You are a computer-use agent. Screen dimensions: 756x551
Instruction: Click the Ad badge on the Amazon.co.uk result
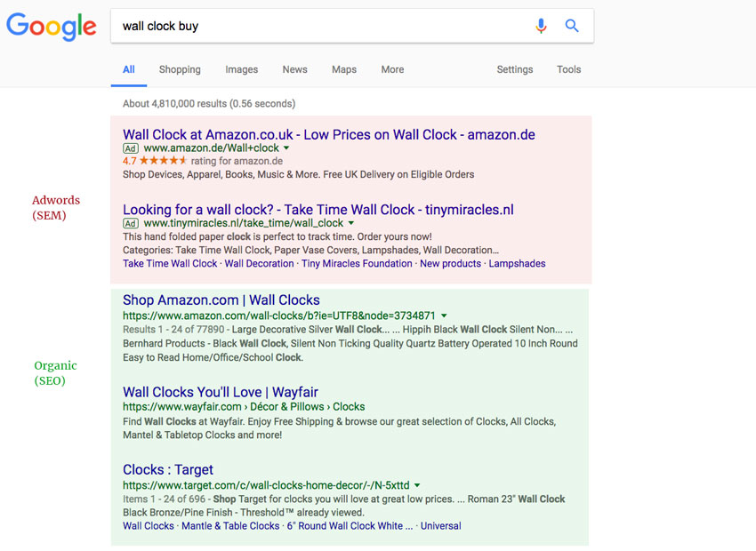[x=130, y=148]
